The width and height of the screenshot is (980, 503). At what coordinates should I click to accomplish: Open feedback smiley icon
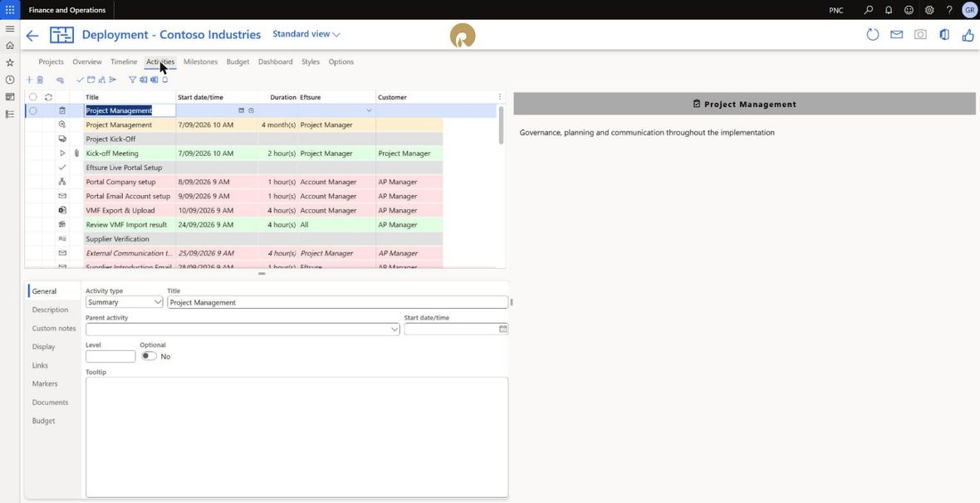[909, 10]
